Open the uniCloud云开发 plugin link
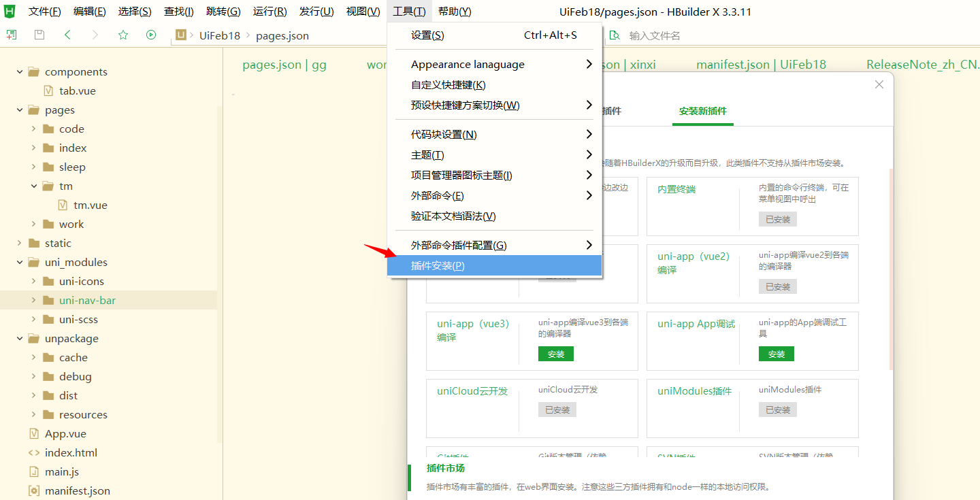 point(472,391)
